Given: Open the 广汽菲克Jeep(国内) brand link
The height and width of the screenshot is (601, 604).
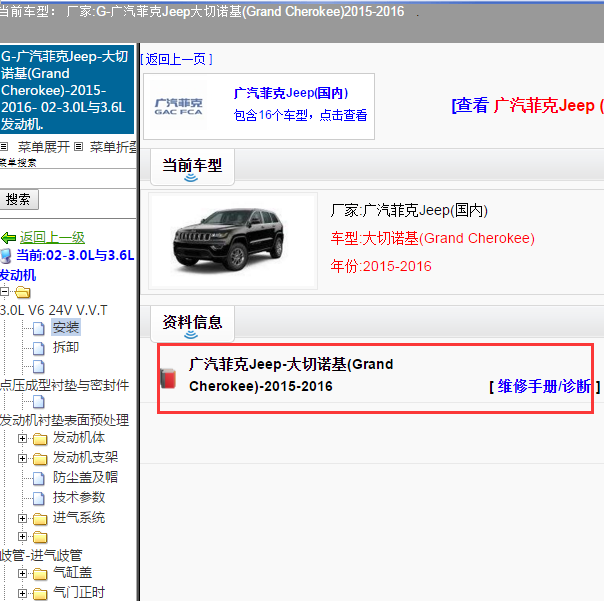Looking at the screenshot, I should (x=291, y=93).
